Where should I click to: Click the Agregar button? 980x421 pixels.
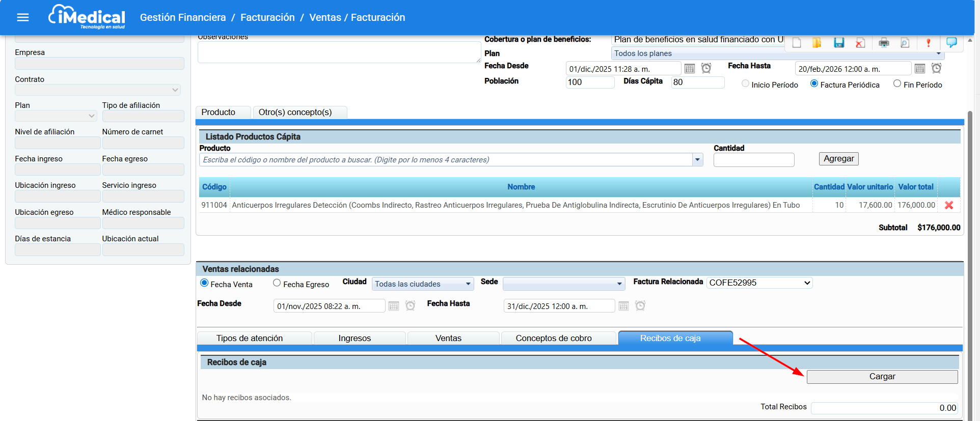[x=838, y=159]
